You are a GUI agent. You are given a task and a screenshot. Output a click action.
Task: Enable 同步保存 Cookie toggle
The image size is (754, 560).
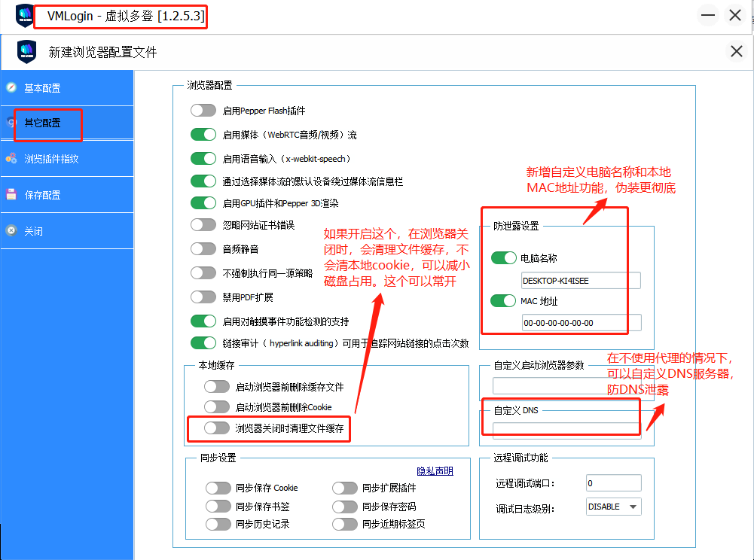click(x=218, y=488)
